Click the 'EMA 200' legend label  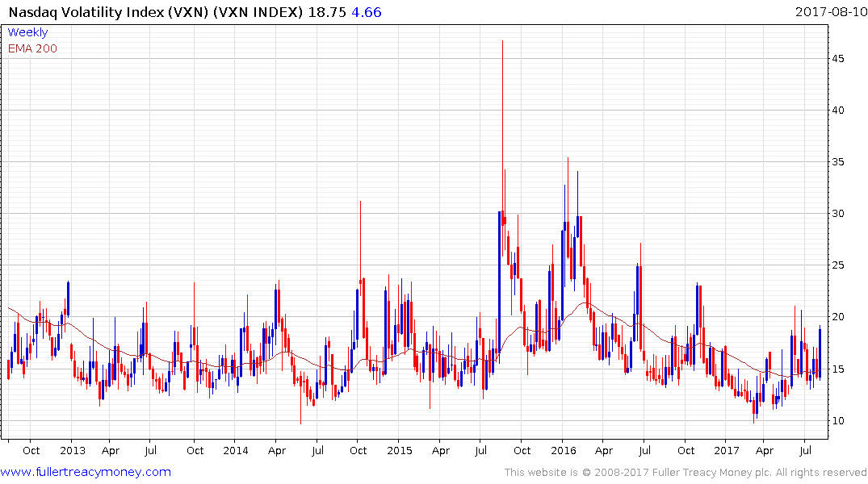click(x=32, y=48)
